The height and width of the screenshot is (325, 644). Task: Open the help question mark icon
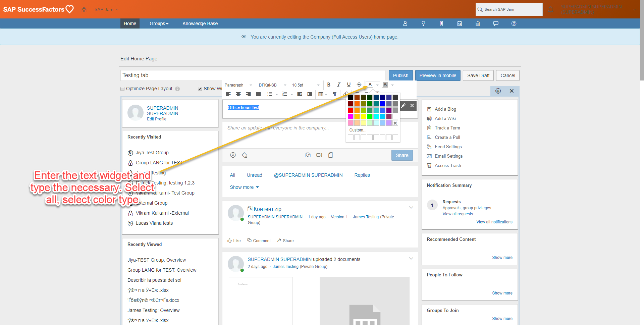pos(514,23)
